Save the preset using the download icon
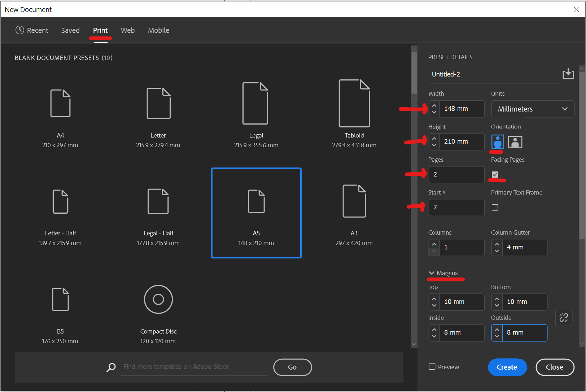Screen dimensions: 586x392 point(568,74)
